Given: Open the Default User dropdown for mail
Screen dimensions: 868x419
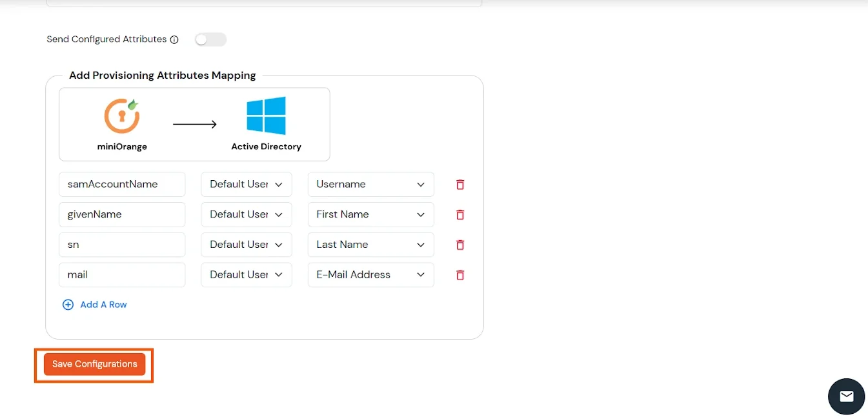Looking at the screenshot, I should pyautogui.click(x=247, y=274).
